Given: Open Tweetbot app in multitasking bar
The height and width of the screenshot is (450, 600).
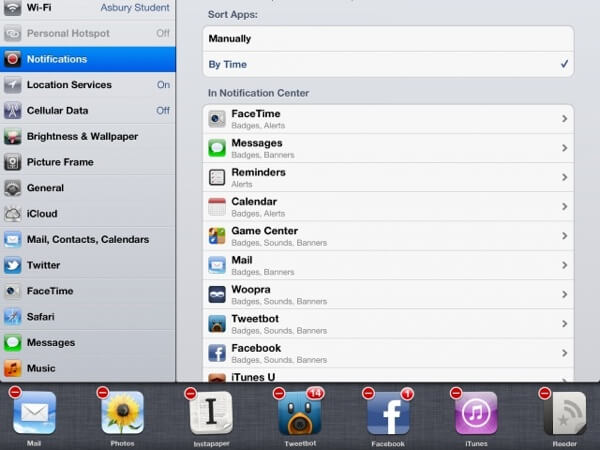Looking at the screenshot, I should [300, 413].
